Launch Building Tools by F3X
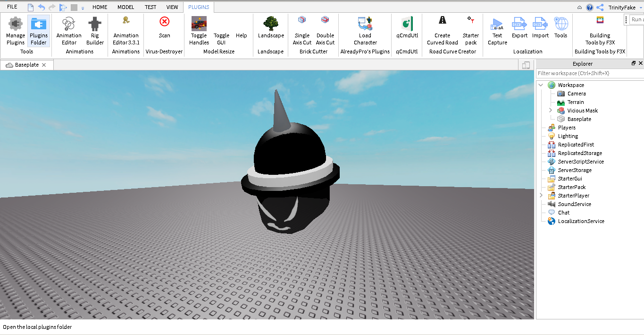The height and width of the screenshot is (335, 644). click(600, 31)
